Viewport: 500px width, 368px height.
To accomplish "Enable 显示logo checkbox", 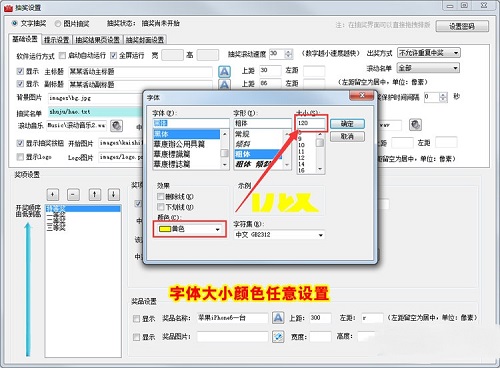I will [20, 157].
